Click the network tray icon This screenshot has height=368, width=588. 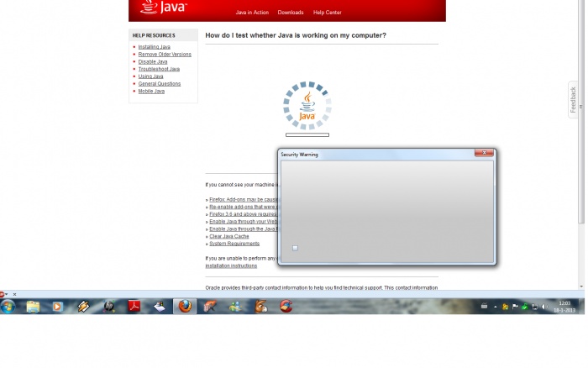[535, 307]
